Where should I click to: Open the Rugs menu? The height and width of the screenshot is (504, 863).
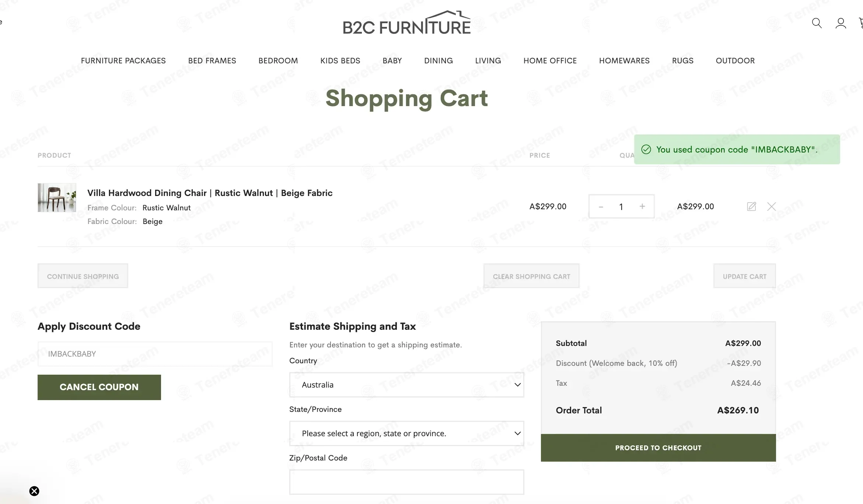tap(683, 61)
